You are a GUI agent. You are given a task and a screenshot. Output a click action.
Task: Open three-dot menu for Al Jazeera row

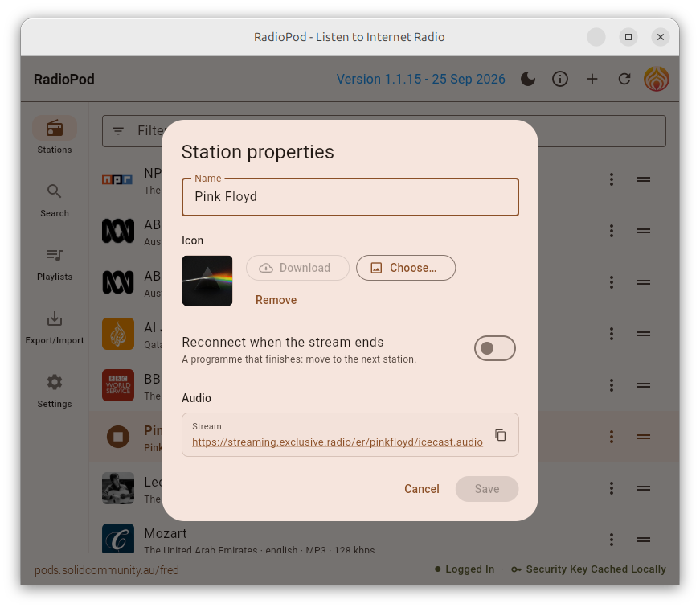pos(612,334)
